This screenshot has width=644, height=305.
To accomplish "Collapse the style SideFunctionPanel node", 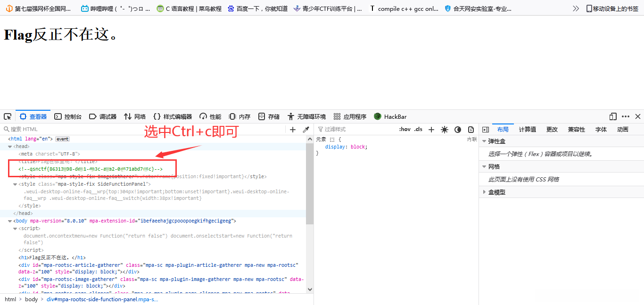I will [15, 184].
